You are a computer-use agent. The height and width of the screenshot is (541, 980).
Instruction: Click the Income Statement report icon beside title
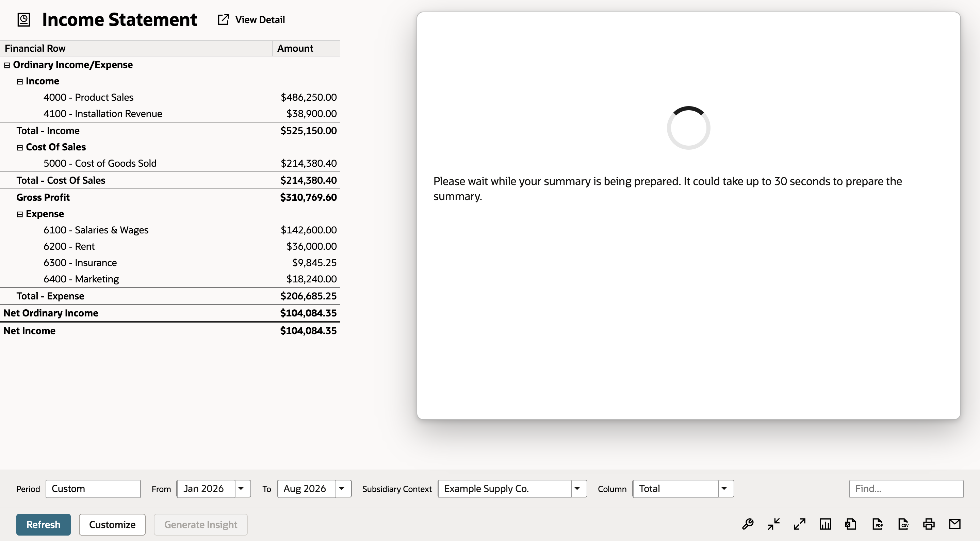23,20
